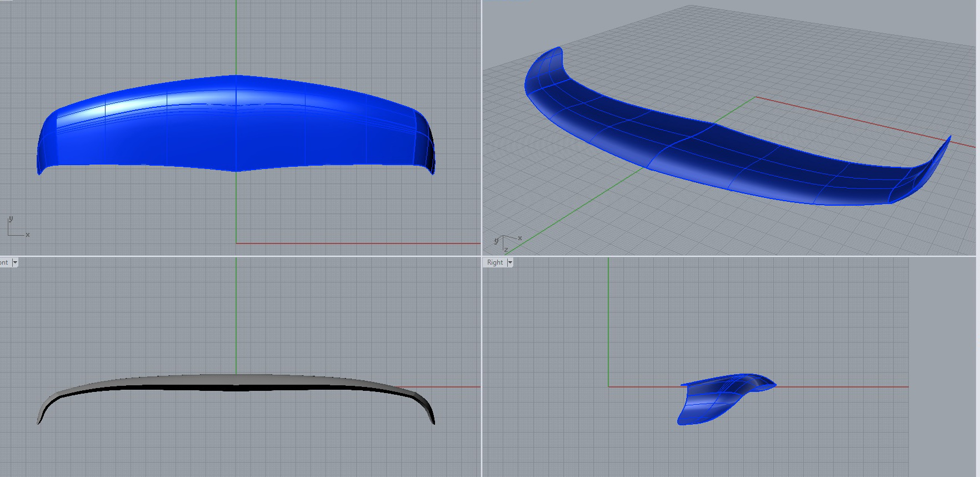The image size is (980, 477).
Task: Click the x-y axis icon in Top view
Action: (18, 227)
